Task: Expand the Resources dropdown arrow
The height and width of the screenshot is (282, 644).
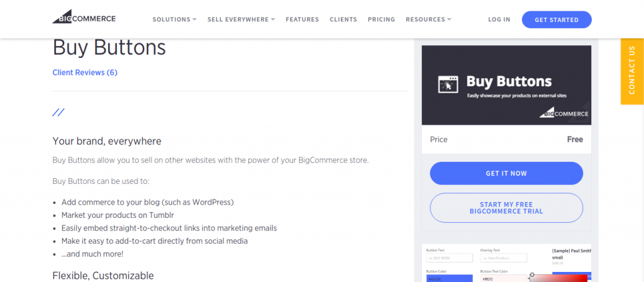Action: tap(449, 20)
